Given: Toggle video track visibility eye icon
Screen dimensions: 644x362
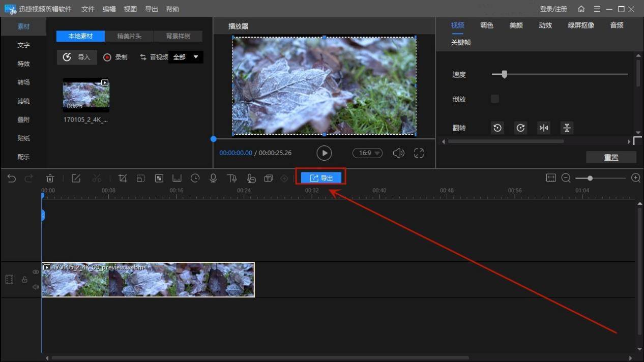Looking at the screenshot, I should coord(36,272).
